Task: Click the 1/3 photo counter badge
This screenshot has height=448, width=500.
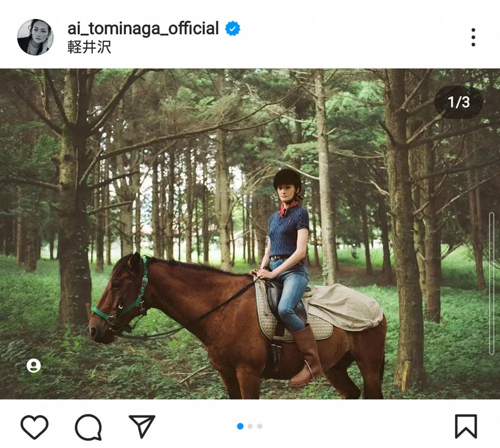Action: (x=458, y=102)
